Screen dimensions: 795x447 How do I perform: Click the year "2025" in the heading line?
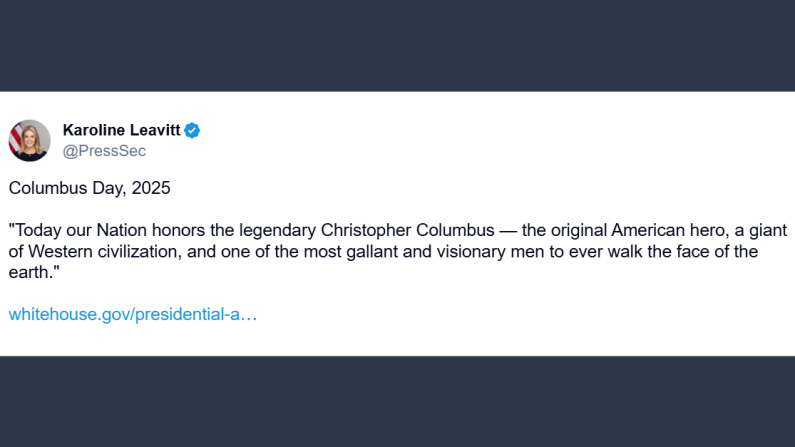pos(150,187)
